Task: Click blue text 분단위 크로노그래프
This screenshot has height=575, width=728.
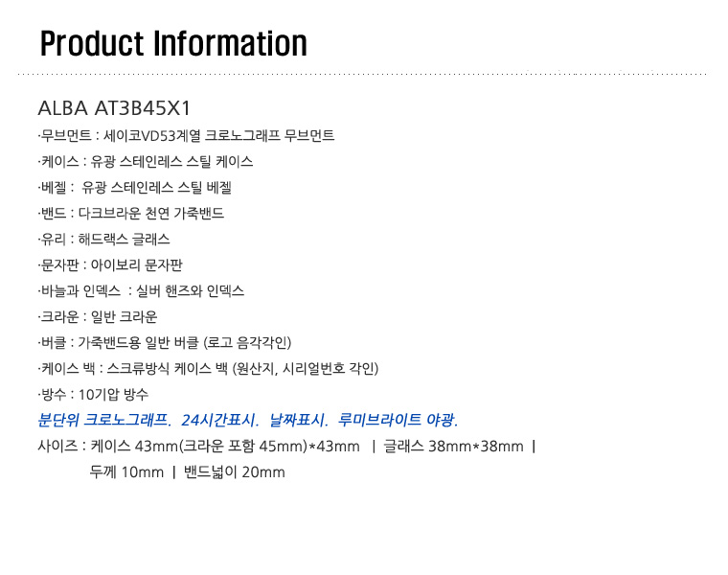Action: point(104,420)
